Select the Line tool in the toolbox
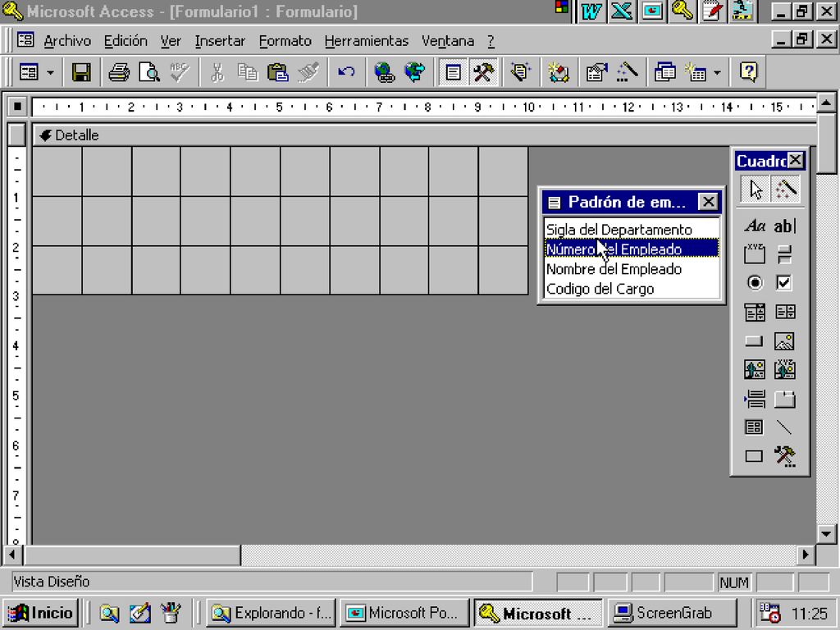Viewport: 840px width, 630px height. (785, 427)
